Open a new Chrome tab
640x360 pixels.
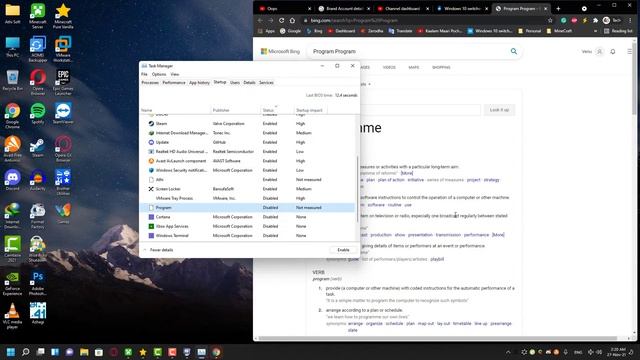(x=558, y=8)
